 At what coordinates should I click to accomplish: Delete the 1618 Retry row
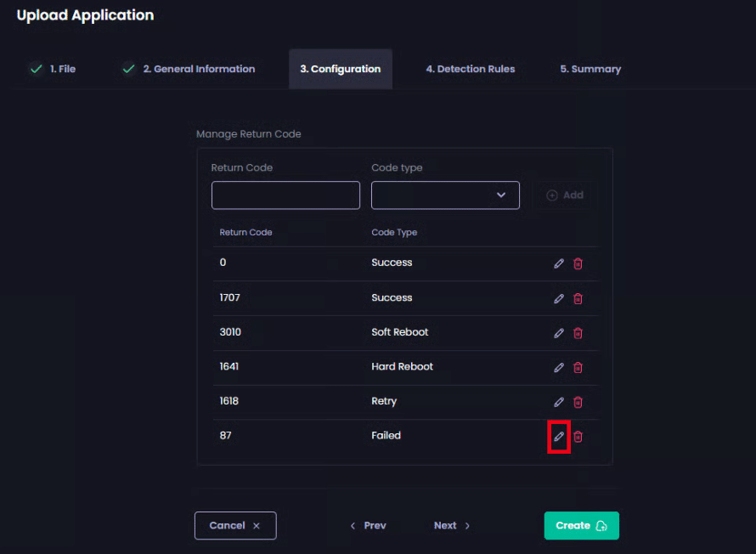pyautogui.click(x=578, y=402)
